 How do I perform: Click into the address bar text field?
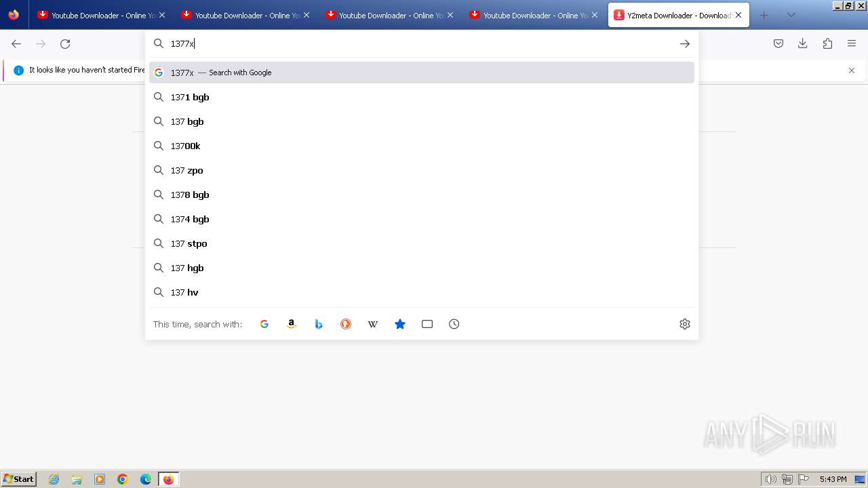point(420,43)
